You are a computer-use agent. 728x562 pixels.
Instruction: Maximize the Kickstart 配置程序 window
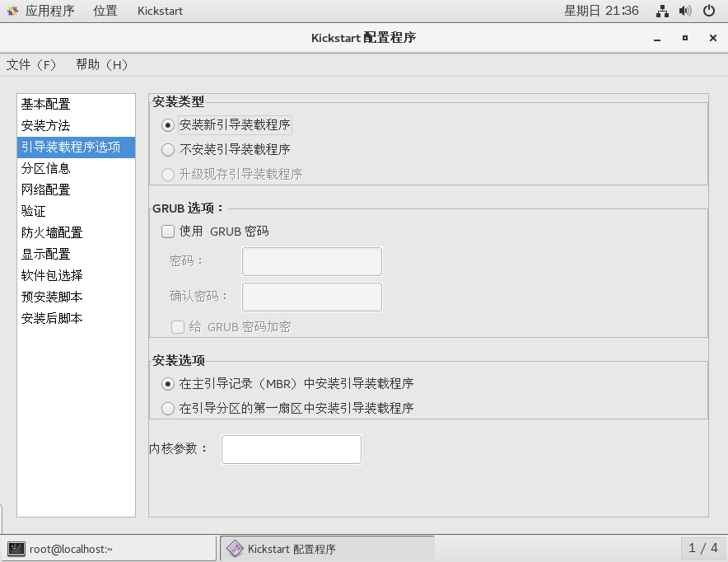point(685,38)
